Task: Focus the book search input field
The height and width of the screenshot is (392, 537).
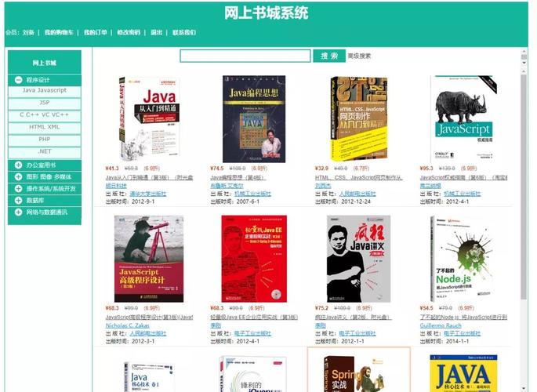Action: pos(245,56)
